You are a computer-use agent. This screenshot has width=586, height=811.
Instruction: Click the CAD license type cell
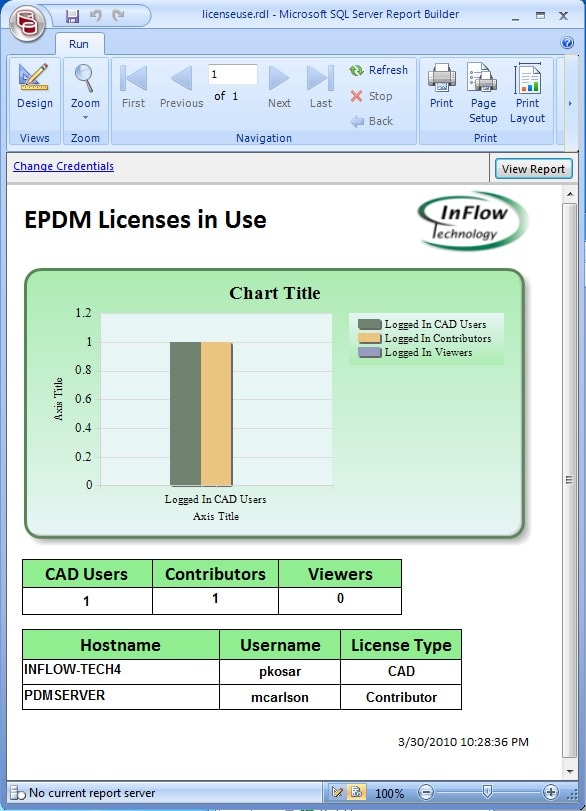coord(401,672)
